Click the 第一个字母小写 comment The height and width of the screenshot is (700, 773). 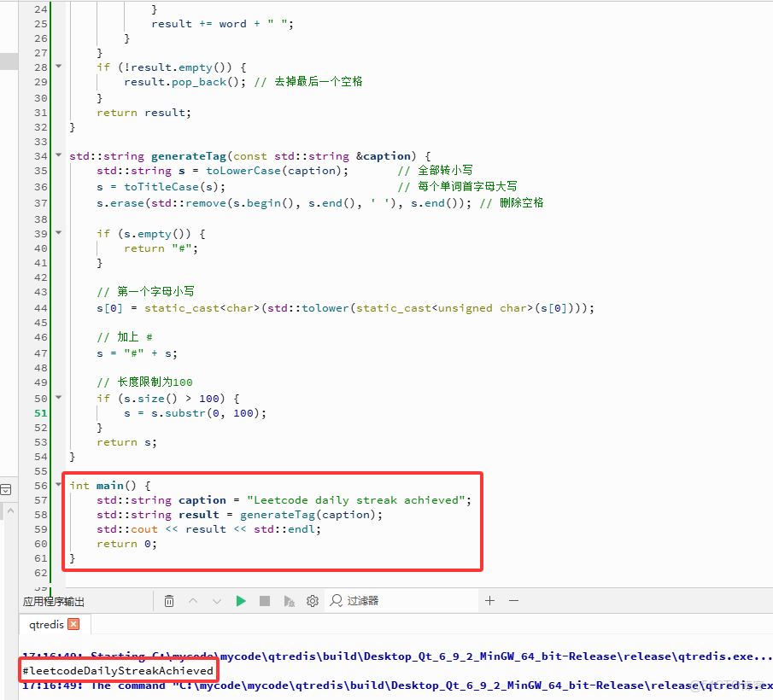tap(145, 291)
